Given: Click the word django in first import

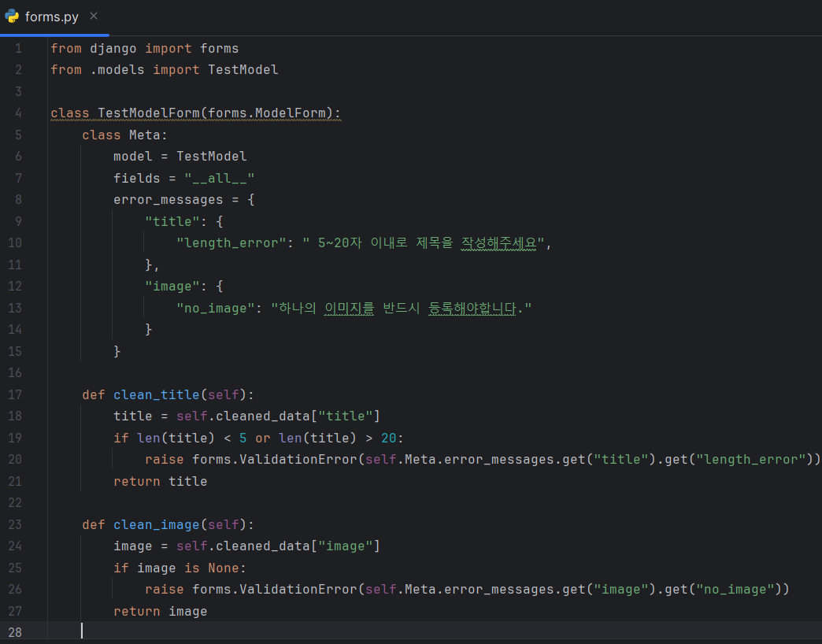Looking at the screenshot, I should 113,49.
